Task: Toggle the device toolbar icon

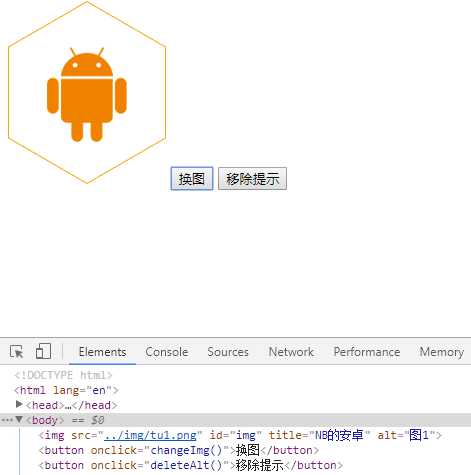Action: [43, 351]
